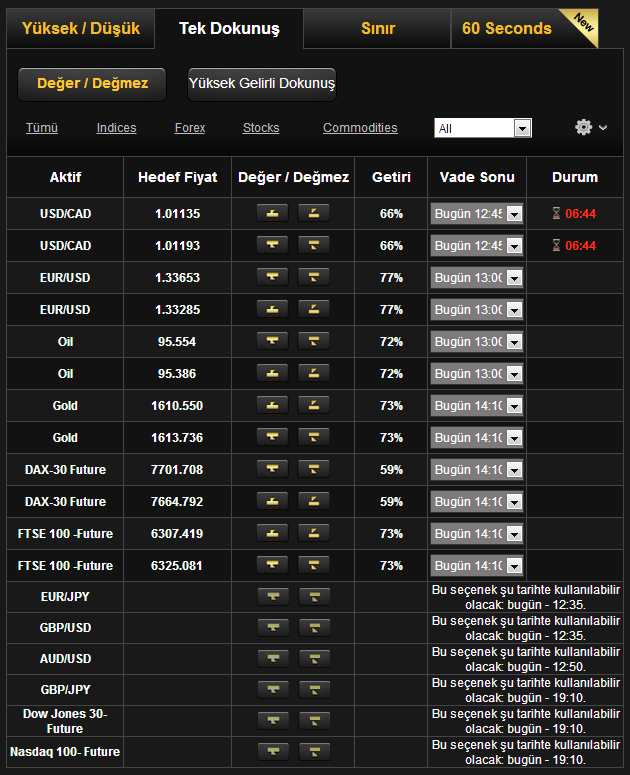The image size is (630, 775).
Task: Click Touch icon in EUR/JPY row
Action: point(273,597)
